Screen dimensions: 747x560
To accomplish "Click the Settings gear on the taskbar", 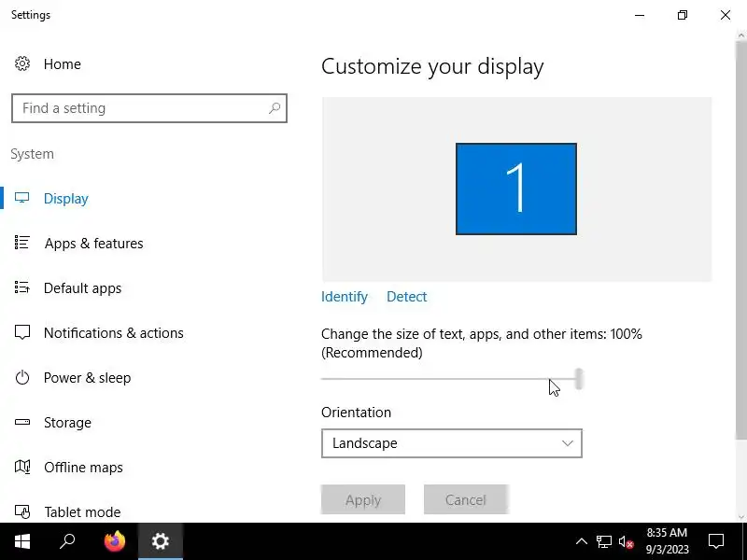I will [x=160, y=541].
